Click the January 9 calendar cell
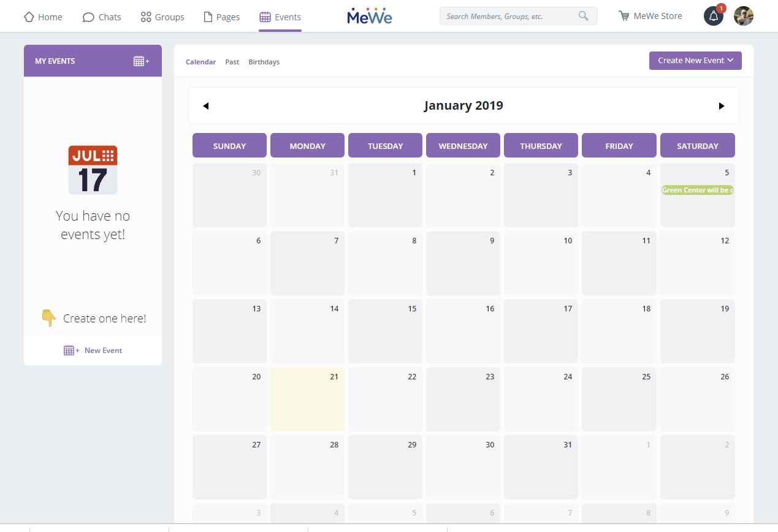 pos(463,263)
